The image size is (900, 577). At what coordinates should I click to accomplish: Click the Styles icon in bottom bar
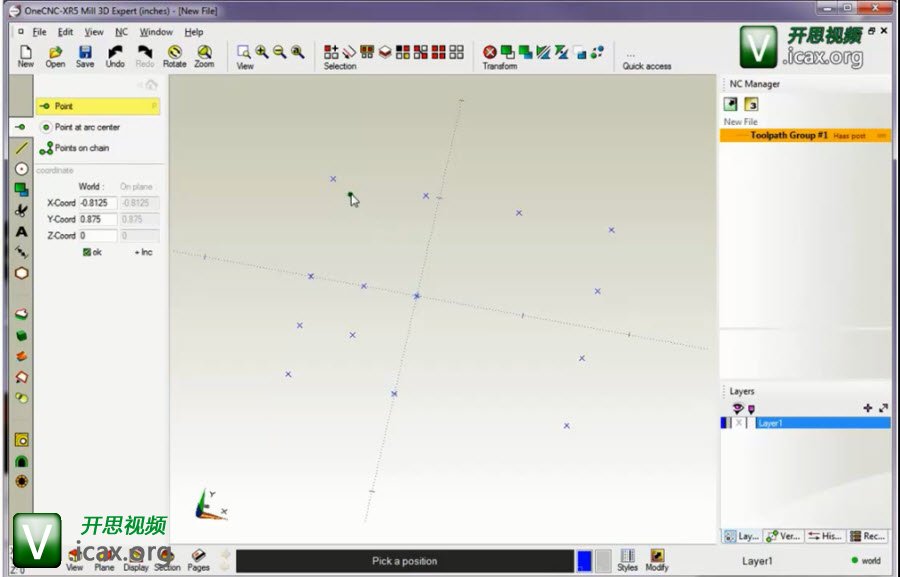627,560
